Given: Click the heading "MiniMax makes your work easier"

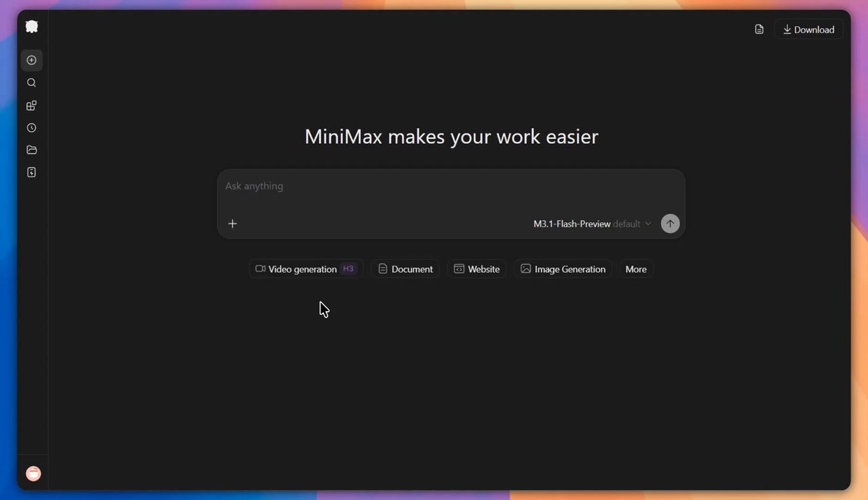Looking at the screenshot, I should tap(451, 137).
